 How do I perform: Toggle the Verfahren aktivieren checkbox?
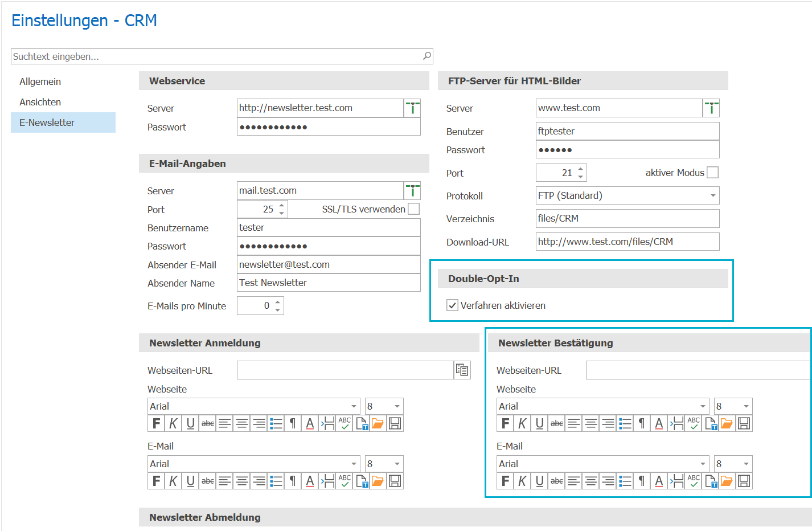pos(453,305)
